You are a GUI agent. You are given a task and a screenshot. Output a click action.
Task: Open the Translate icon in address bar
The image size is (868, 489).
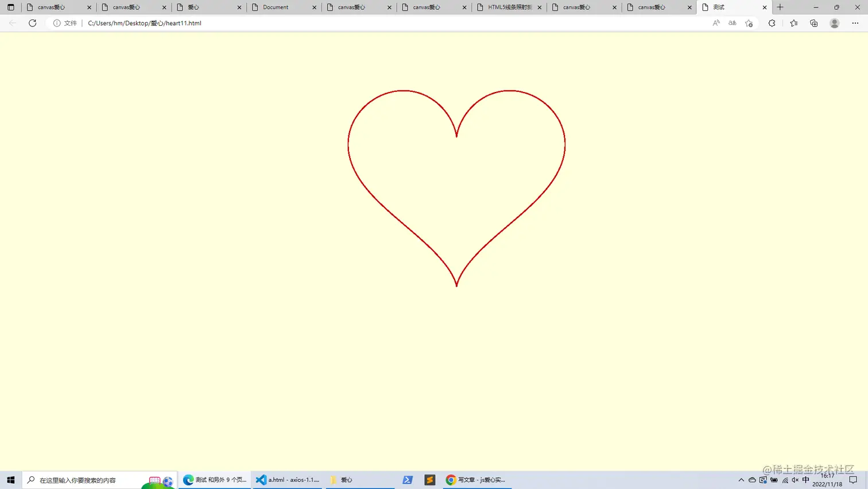(x=732, y=23)
